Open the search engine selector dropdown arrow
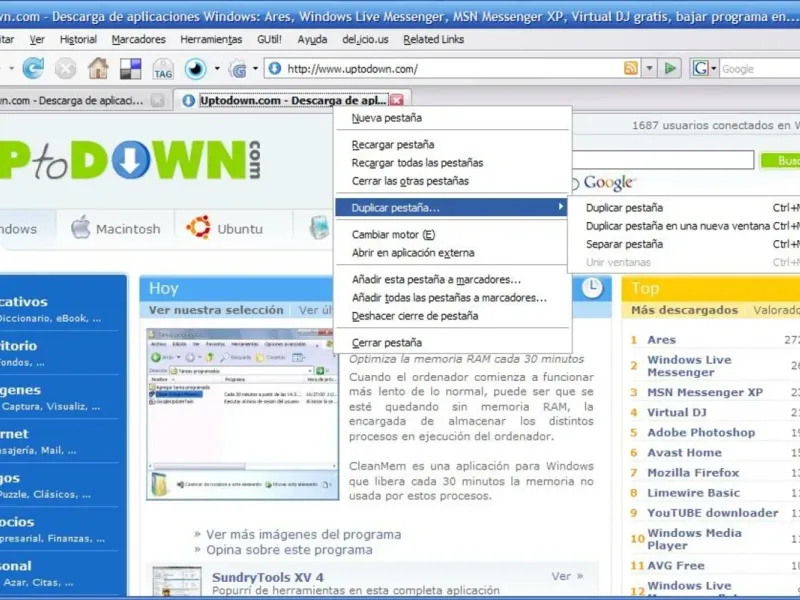Image resolution: width=800 pixels, height=600 pixels. click(713, 68)
